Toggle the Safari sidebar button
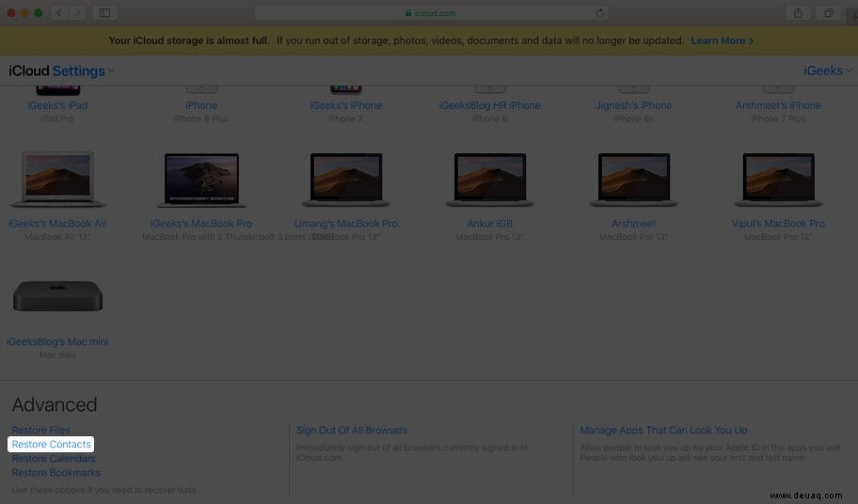The width and height of the screenshot is (858, 504). 104,12
